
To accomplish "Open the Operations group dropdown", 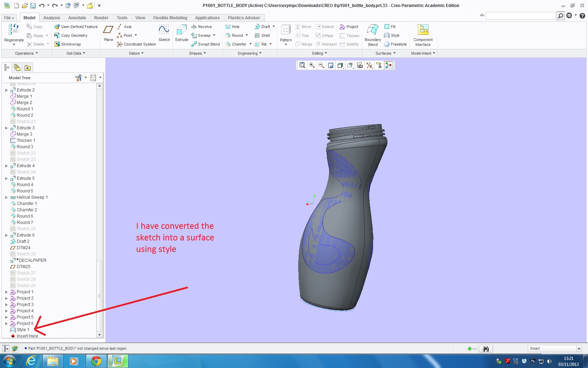I will click(26, 53).
